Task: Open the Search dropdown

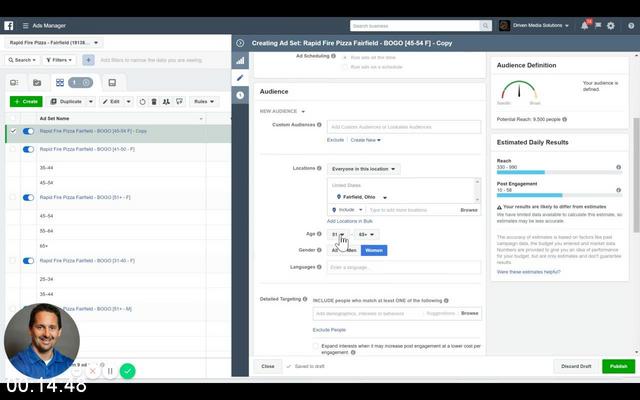Action: click(x=22, y=60)
